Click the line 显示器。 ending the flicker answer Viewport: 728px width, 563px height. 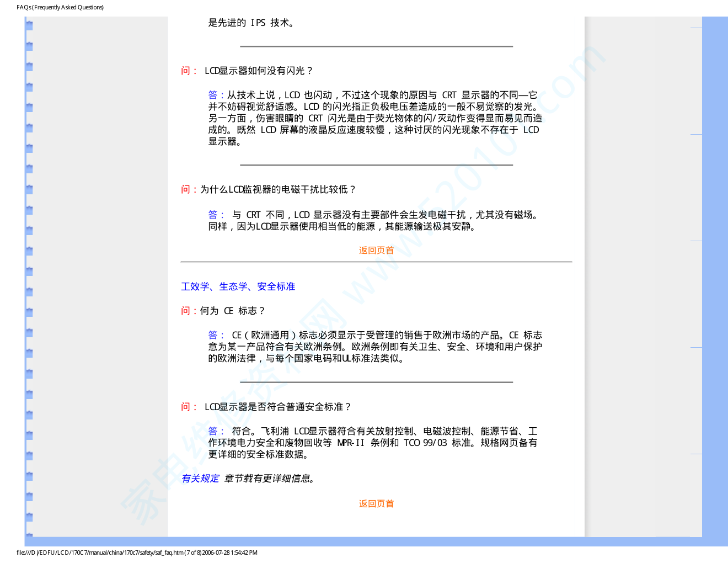coord(225,141)
